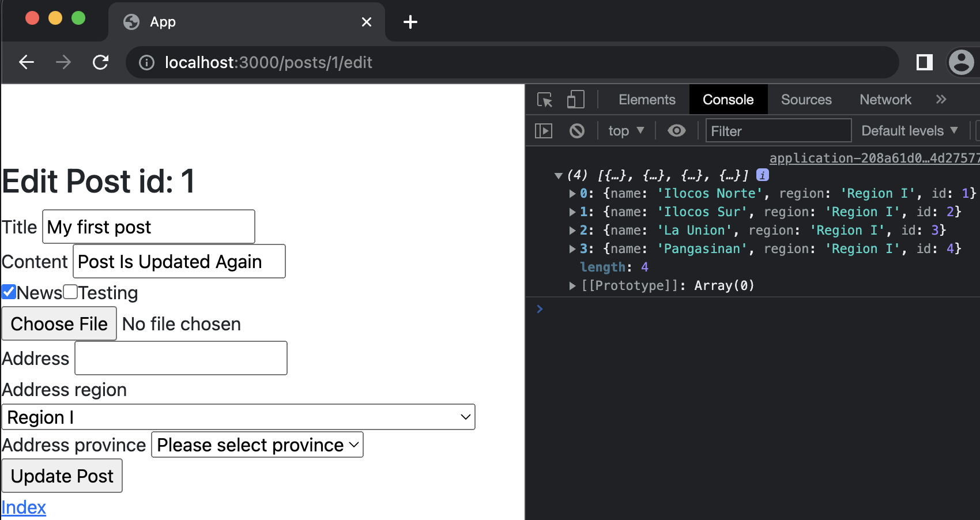Open the 'Please select province' dropdown
Viewport: 980px width, 520px height.
click(x=257, y=444)
